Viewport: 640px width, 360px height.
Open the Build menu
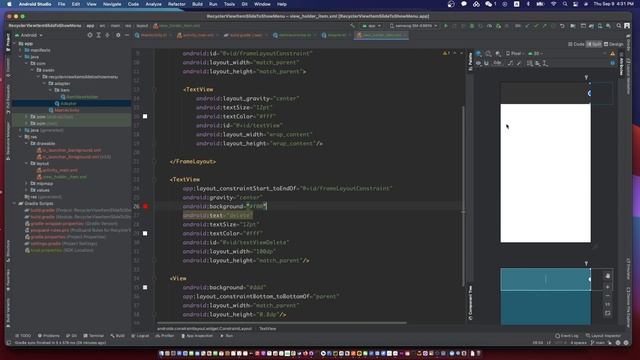click(198, 4)
